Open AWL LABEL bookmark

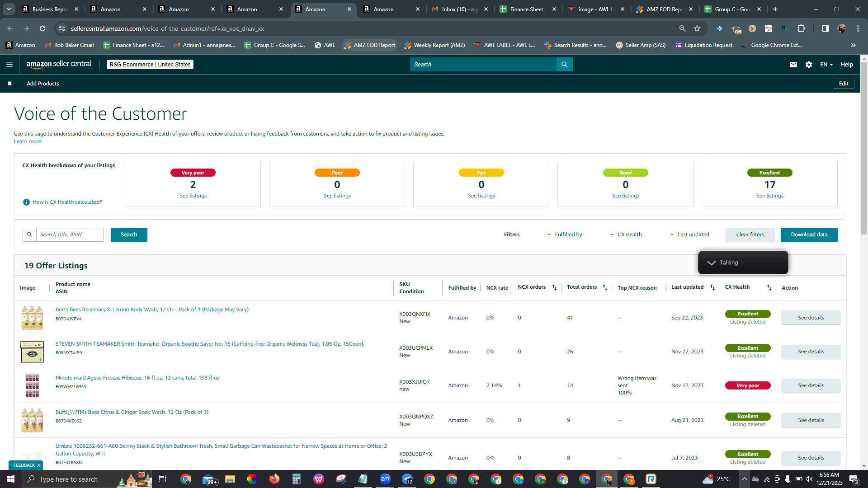(505, 45)
